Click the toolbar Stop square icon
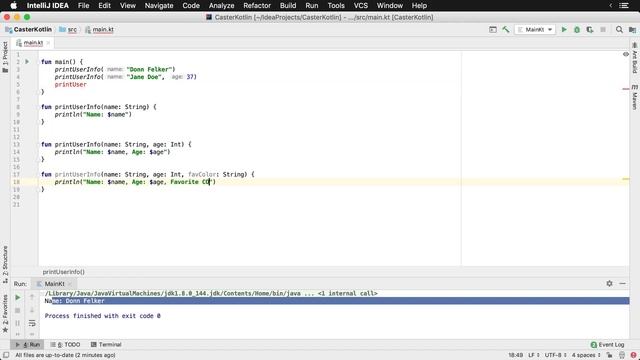The height and width of the screenshot is (360, 640). (x=603, y=29)
